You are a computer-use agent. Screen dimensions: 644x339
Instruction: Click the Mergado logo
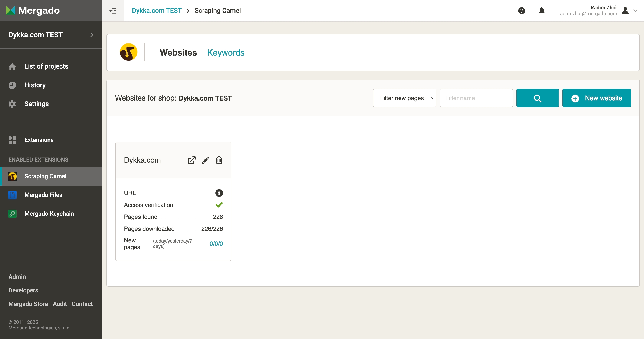(x=33, y=10)
